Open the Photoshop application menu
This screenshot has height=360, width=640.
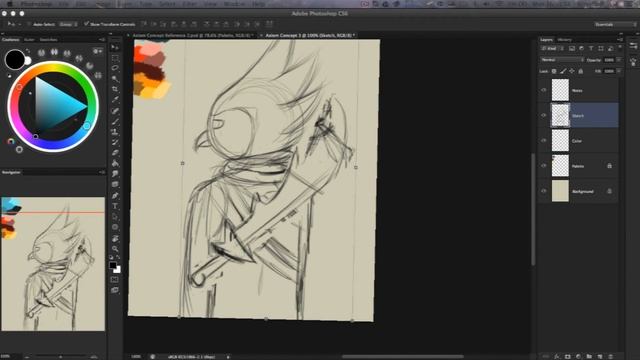36,4
